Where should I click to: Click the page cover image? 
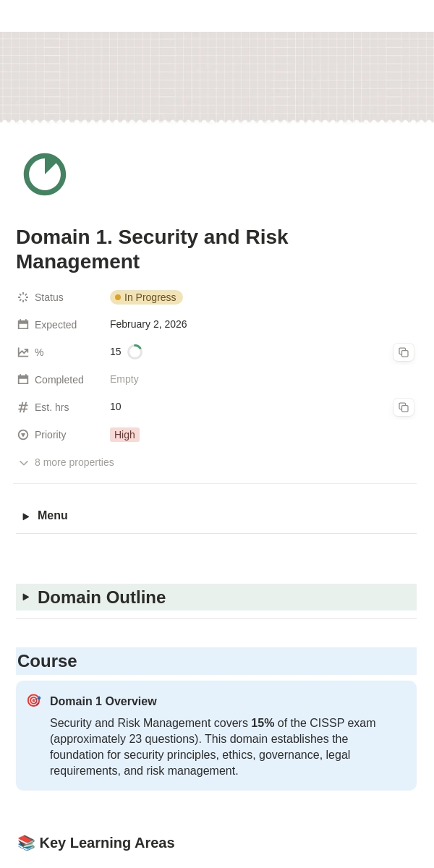(x=217, y=77)
